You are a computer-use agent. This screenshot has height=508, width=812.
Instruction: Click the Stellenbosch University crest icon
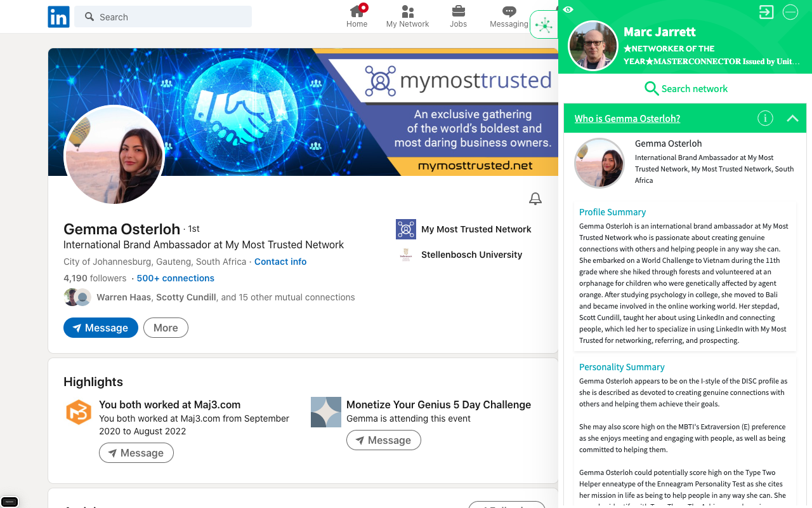tap(406, 255)
